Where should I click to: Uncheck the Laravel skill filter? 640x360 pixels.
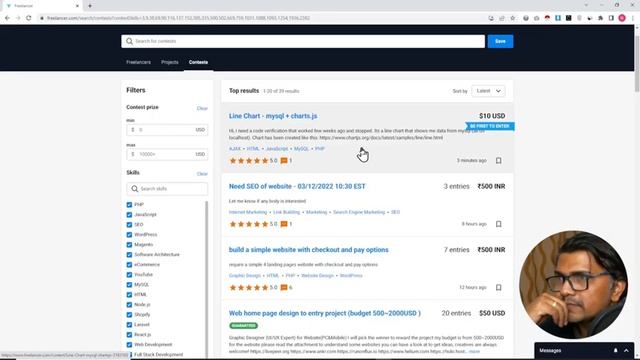[129, 324]
